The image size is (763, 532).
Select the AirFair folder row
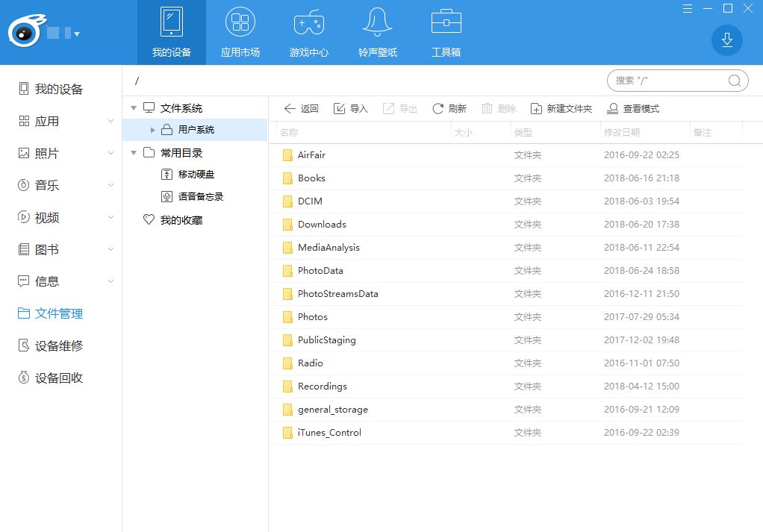pyautogui.click(x=505, y=155)
